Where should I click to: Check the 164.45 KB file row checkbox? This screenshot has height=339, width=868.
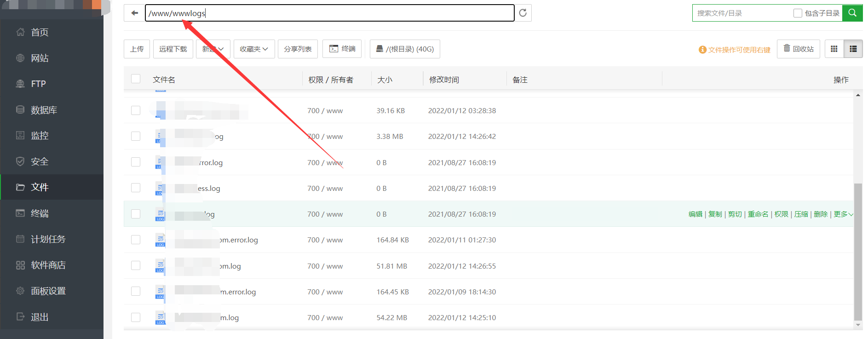coord(136,291)
